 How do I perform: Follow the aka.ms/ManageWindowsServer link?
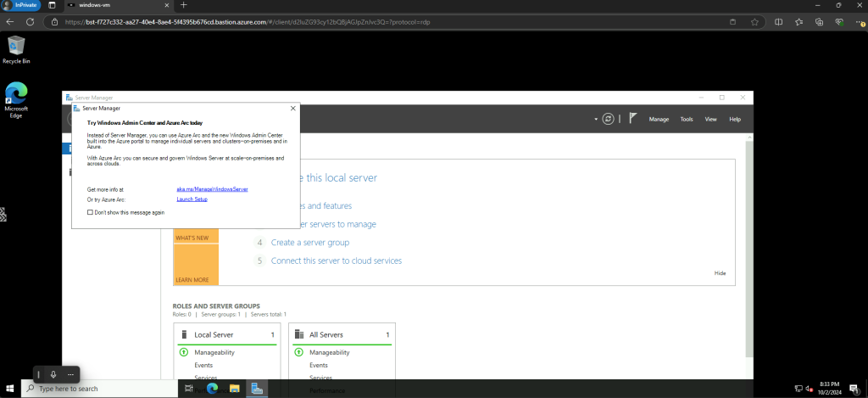pos(212,189)
